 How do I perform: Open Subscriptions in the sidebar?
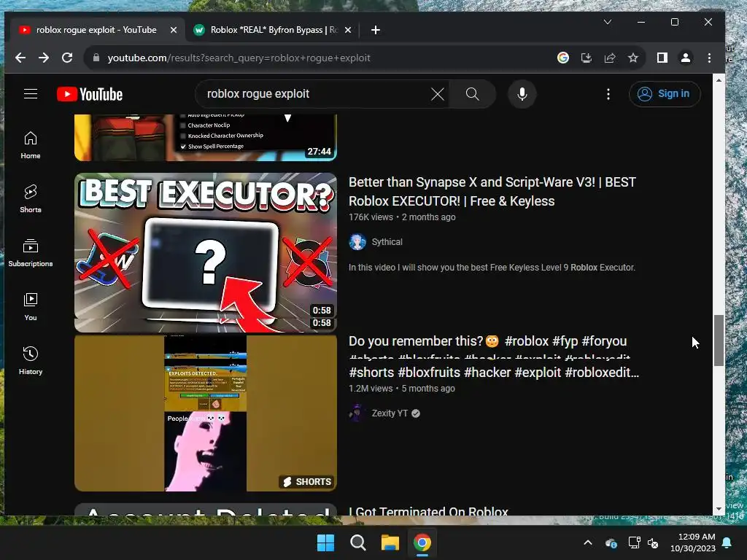pos(31,253)
